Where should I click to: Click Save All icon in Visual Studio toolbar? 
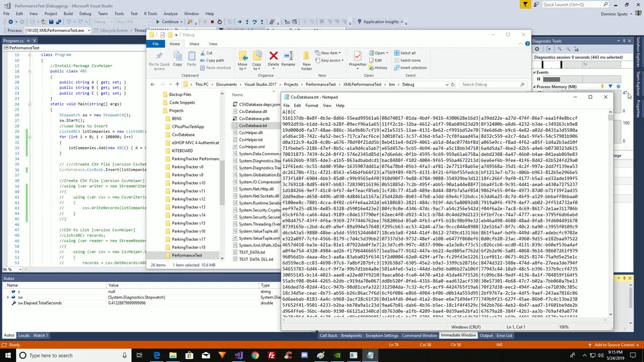coord(58,22)
